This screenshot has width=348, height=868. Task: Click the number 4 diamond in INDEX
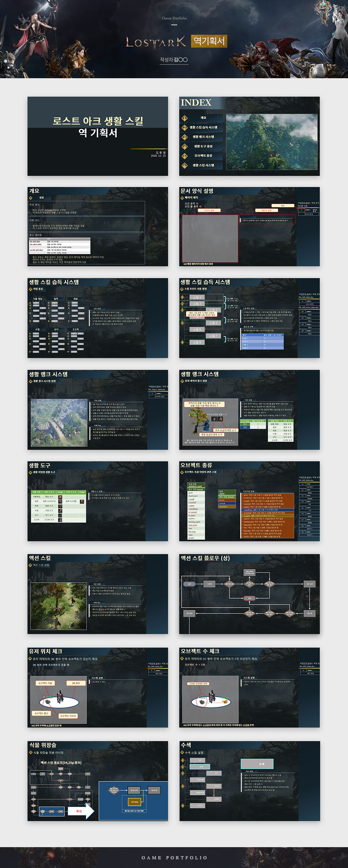click(x=185, y=147)
